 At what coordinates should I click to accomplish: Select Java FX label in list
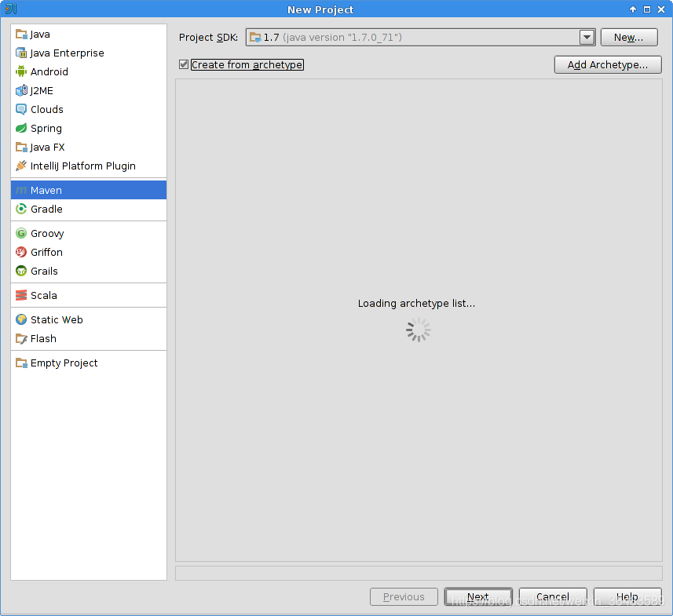(x=47, y=148)
